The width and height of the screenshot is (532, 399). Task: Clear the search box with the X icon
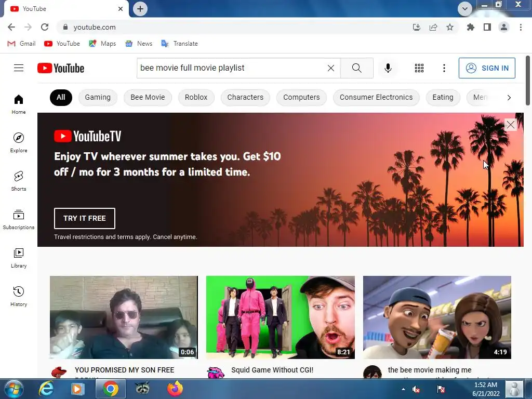(331, 68)
